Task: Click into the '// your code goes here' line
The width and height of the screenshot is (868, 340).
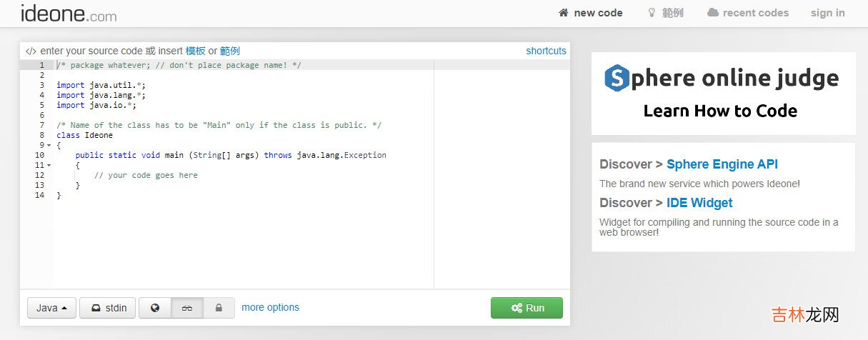Action: 146,175
